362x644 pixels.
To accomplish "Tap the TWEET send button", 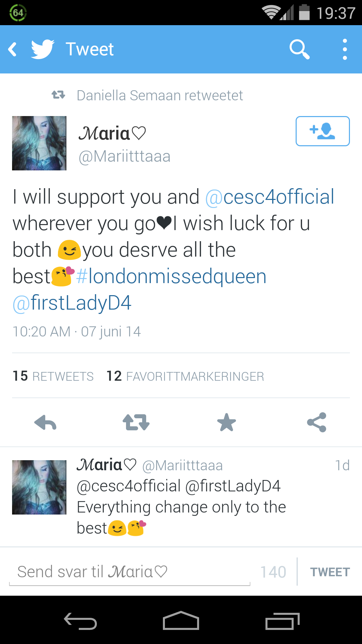I will [x=330, y=572].
